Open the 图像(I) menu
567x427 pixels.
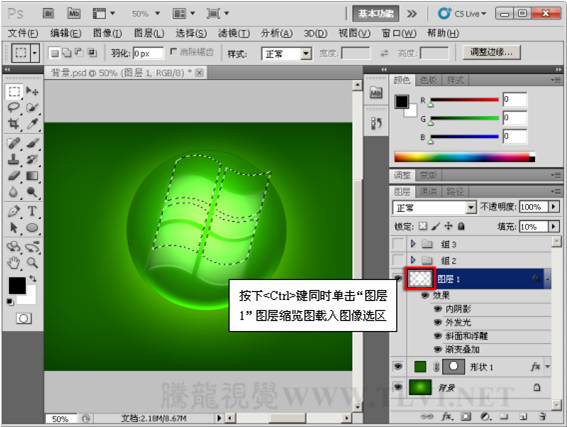(107, 34)
